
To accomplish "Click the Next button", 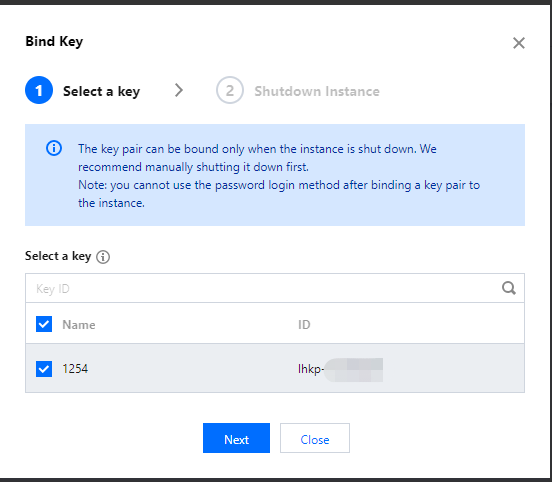I will pyautogui.click(x=236, y=438).
